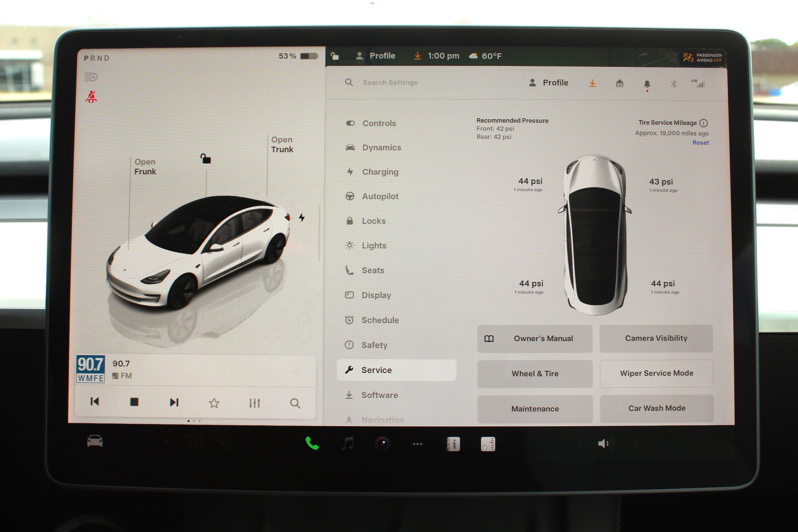Toggle the charge port lightning icon

pyautogui.click(x=302, y=217)
